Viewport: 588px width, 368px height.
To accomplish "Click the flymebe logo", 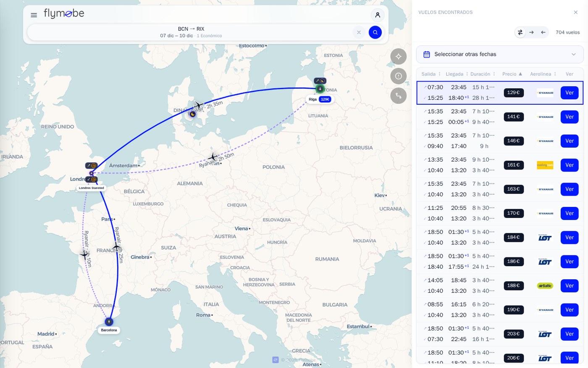I will coord(64,14).
